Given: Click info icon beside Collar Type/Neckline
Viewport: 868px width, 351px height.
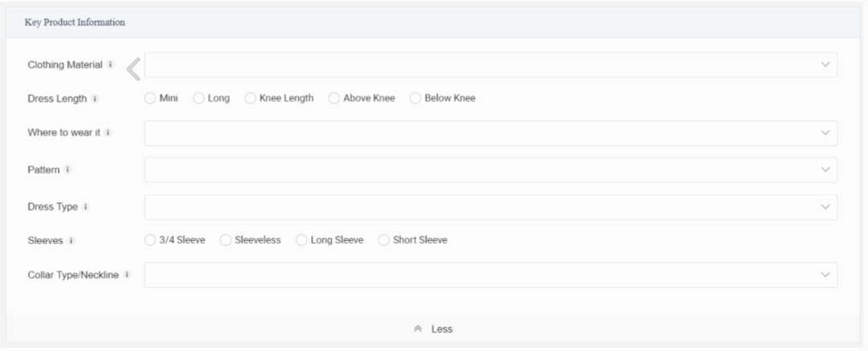Looking at the screenshot, I should tap(127, 275).
